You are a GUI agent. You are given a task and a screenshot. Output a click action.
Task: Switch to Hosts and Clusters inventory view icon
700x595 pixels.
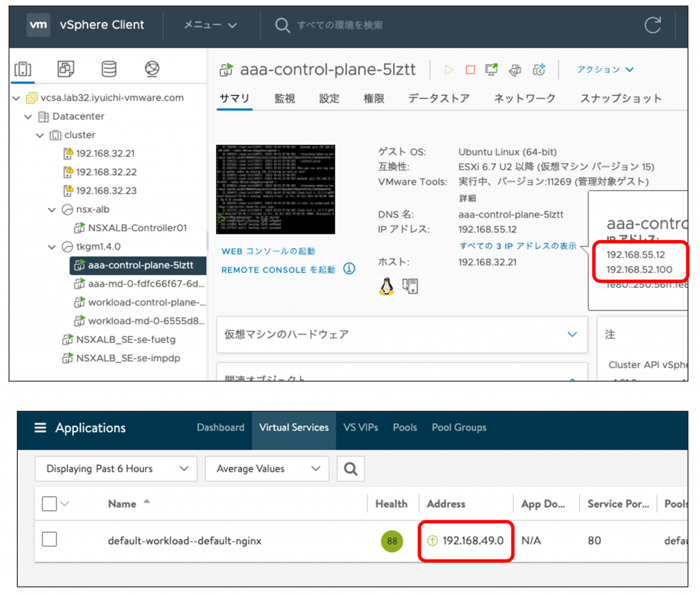pyautogui.click(x=23, y=69)
